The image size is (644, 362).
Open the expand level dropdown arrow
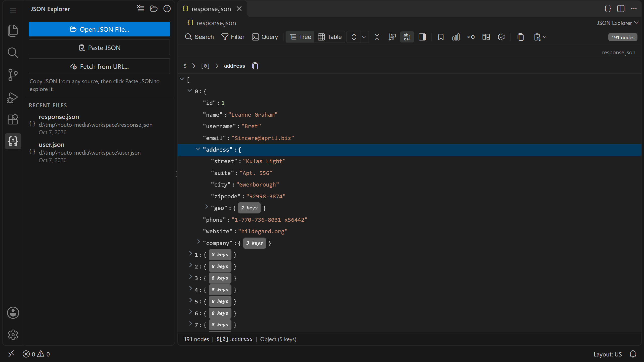point(364,37)
